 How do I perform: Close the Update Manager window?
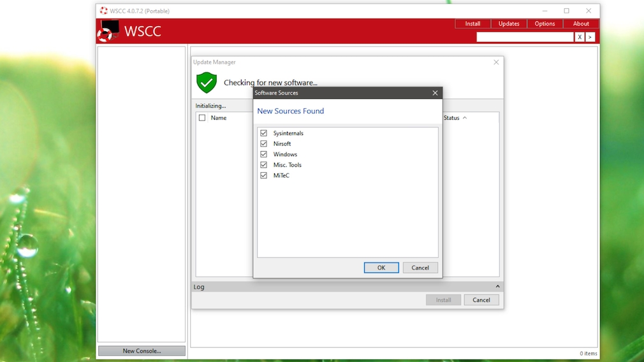coord(496,62)
